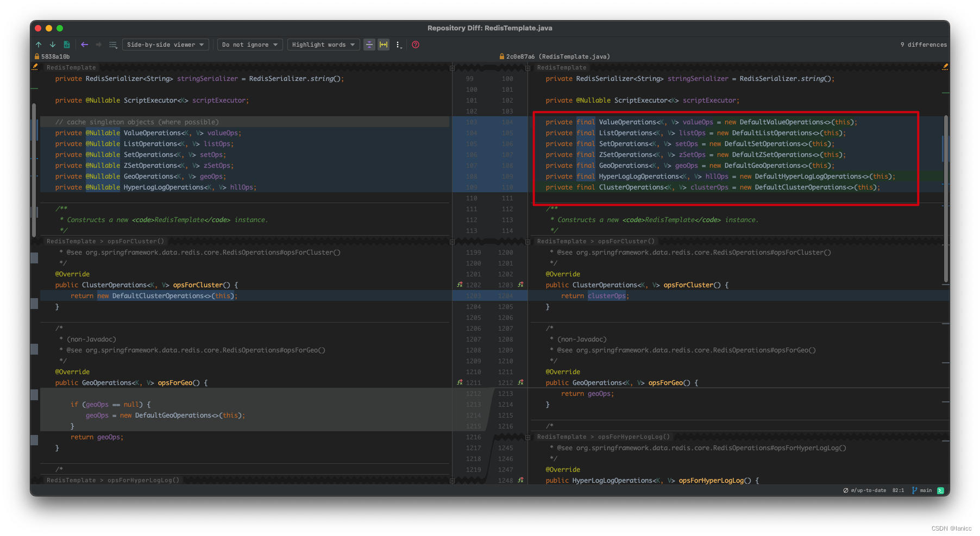Click right pane vertical scrollbar
The image size is (980, 536).
(x=946, y=198)
